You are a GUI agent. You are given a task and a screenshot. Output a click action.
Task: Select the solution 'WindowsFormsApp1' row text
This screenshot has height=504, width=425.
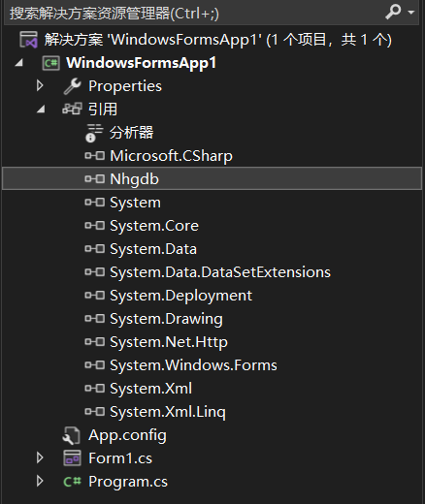tap(217, 40)
